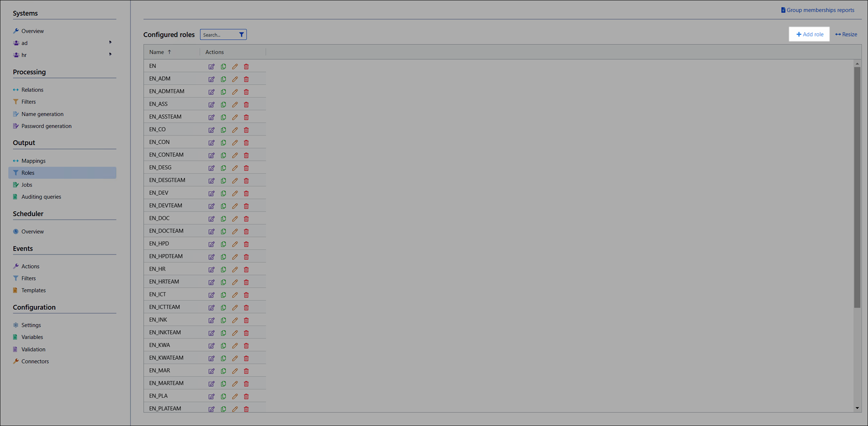Open the Group memberships reports link
The width and height of the screenshot is (868, 426).
820,10
